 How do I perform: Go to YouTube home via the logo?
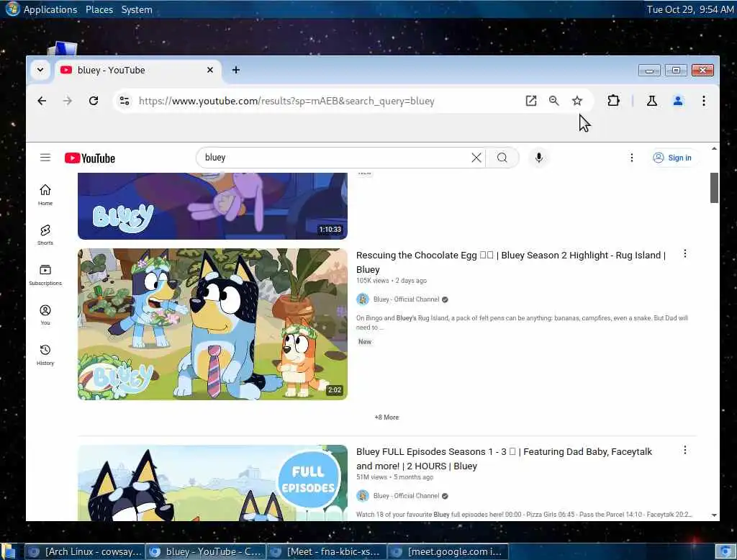point(90,158)
